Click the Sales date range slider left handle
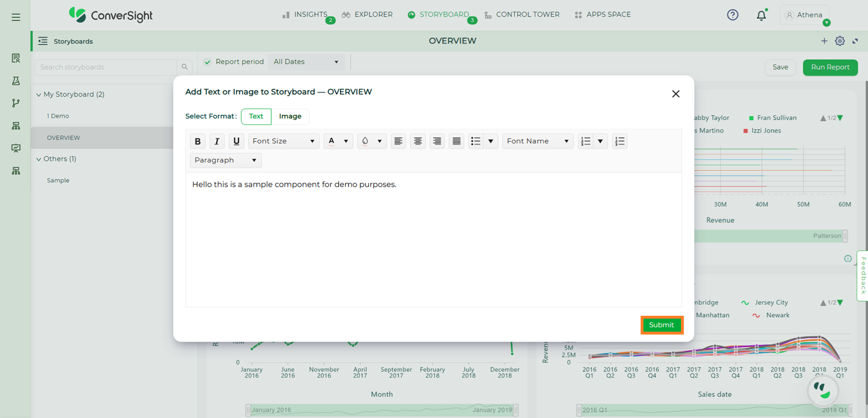This screenshot has width=868, height=418. point(579,410)
